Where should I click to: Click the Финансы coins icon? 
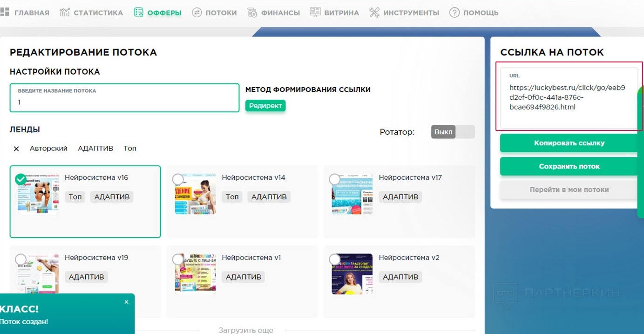[x=252, y=13]
